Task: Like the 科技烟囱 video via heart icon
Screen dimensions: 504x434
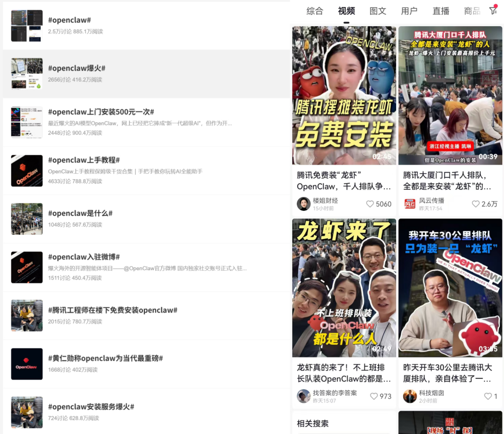Action: [x=489, y=396]
